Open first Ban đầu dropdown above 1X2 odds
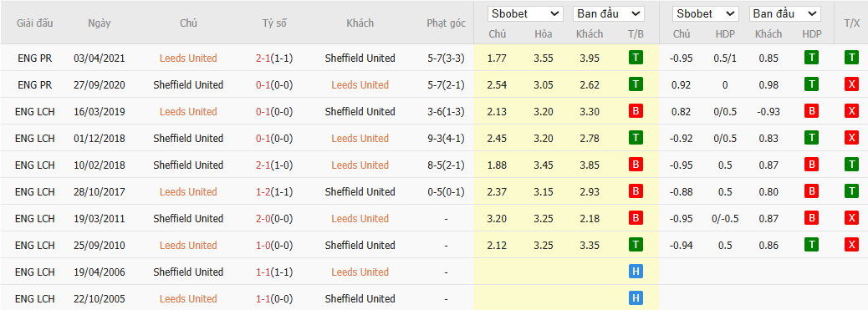 coord(609,14)
